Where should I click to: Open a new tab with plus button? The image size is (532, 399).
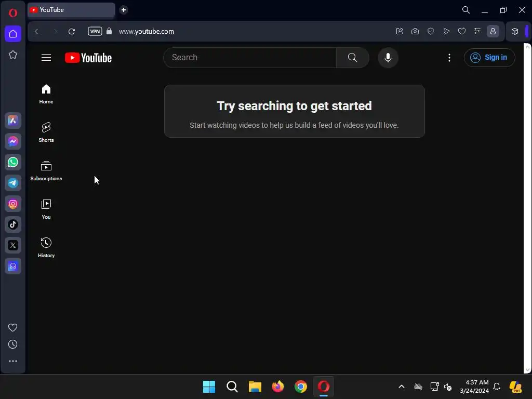(x=124, y=10)
